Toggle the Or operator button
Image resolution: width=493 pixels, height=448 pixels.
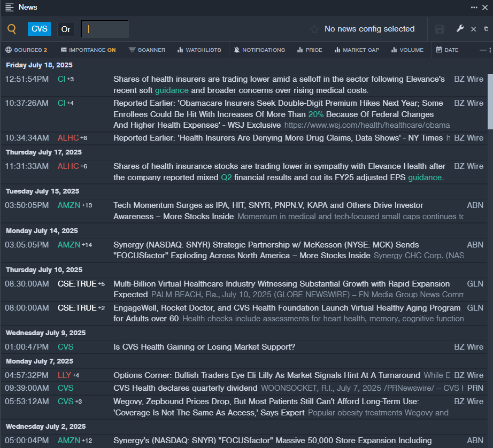click(x=66, y=29)
